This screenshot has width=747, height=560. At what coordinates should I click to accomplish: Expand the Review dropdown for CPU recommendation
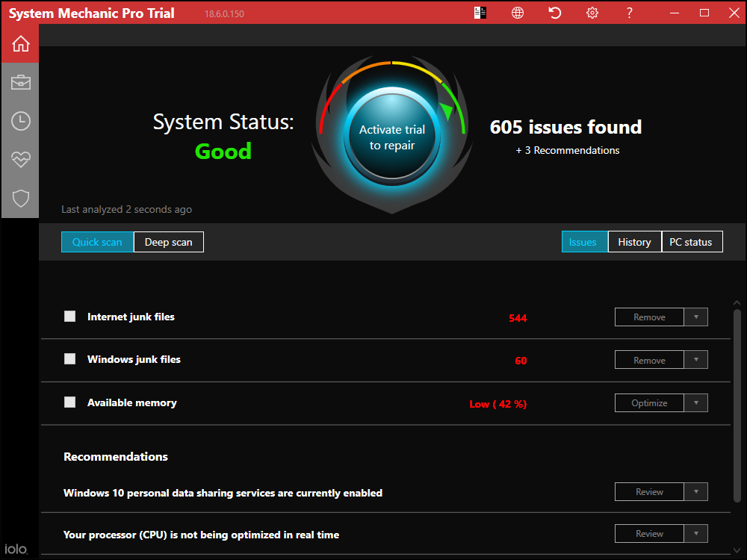pos(696,533)
